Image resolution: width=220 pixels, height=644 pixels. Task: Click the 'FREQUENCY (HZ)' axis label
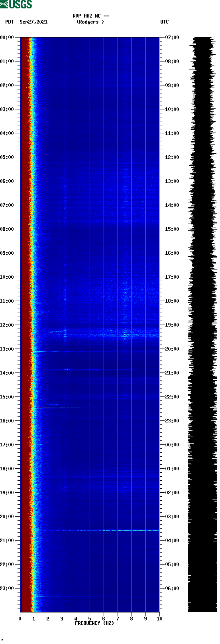tap(94, 623)
